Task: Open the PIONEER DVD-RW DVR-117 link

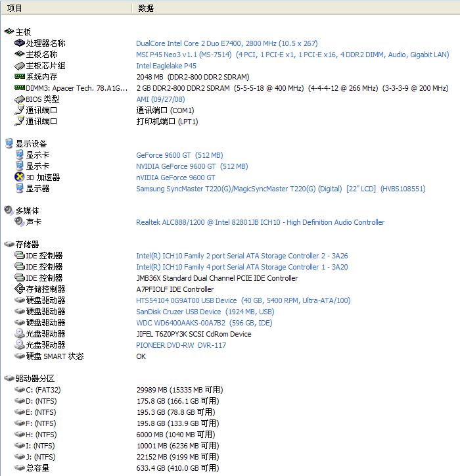Action: [181, 345]
